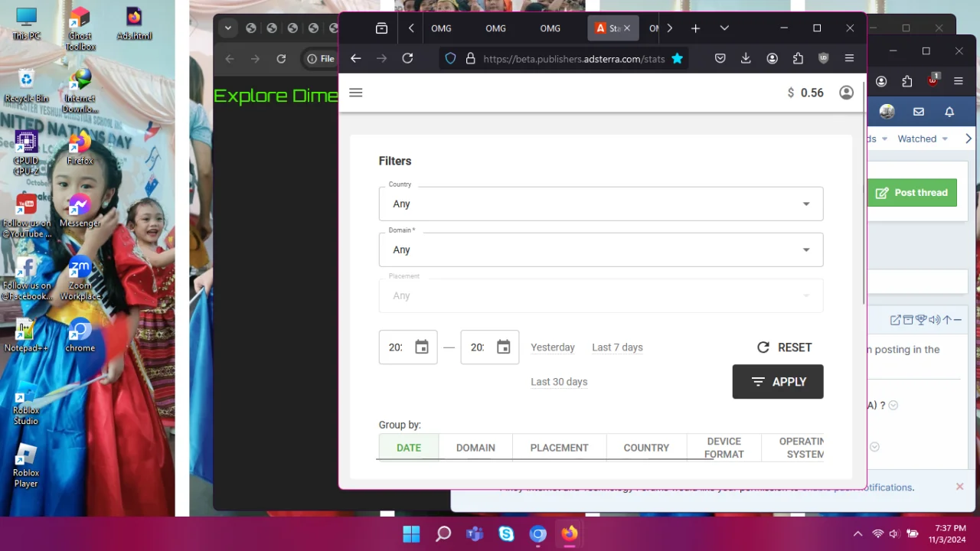Close the active Adsterra stats tab
This screenshot has height=551, width=980.
pyautogui.click(x=626, y=28)
